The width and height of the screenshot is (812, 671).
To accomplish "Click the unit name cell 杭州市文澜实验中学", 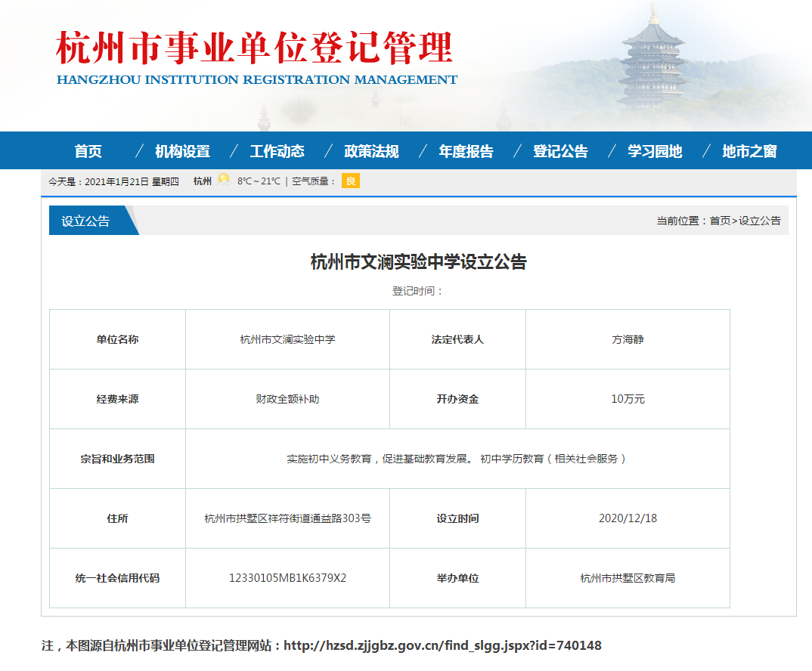I will [x=287, y=339].
